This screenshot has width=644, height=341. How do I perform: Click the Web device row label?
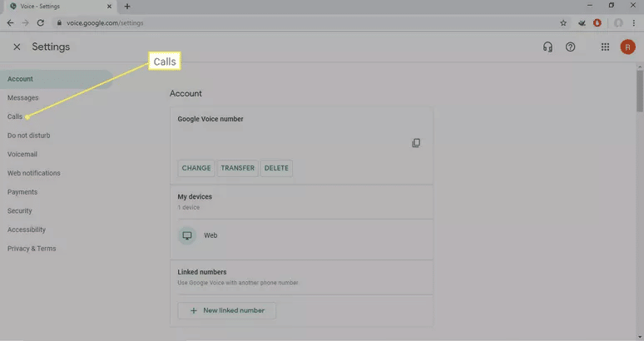[211, 235]
